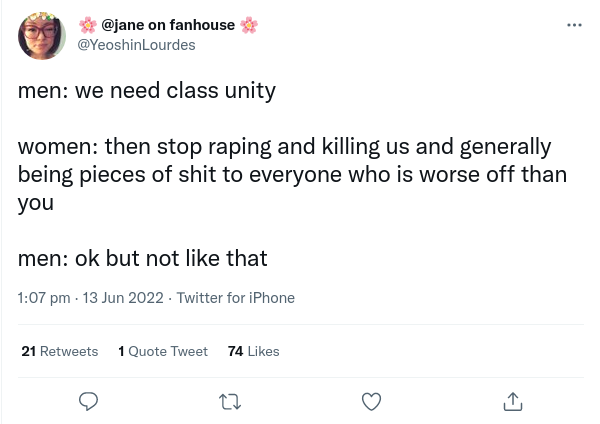The image size is (600, 424).
Task: Click the paragraph starting with "women: then stop"
Action: (290, 174)
